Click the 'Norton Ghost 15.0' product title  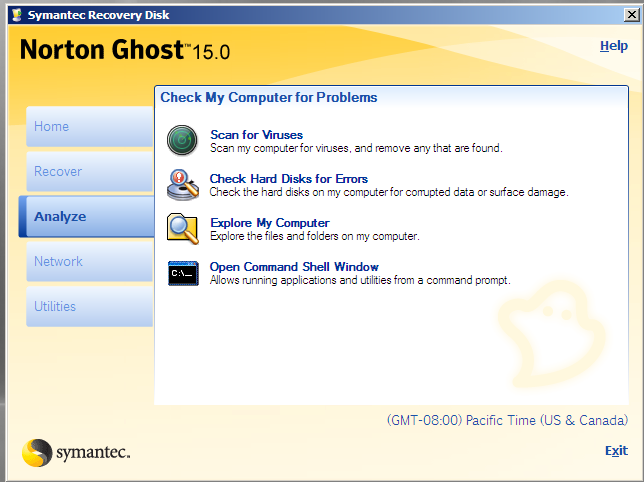coord(125,50)
